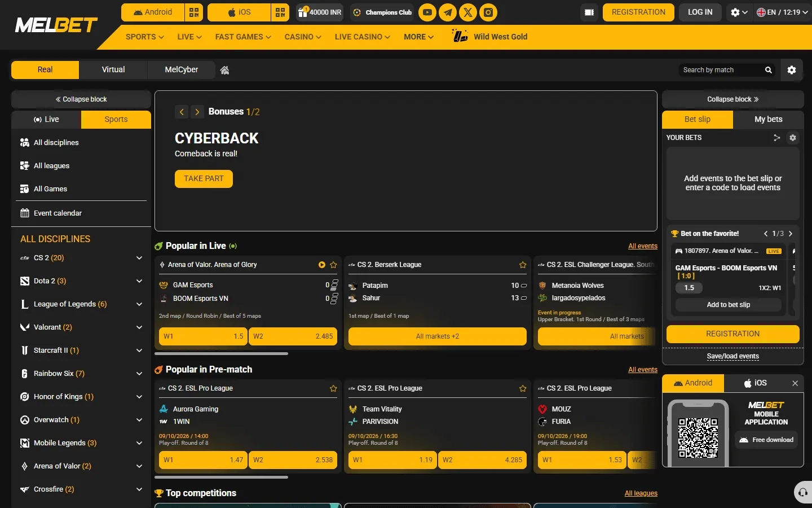
Task: Click the Search by match field
Action: pyautogui.click(x=720, y=70)
